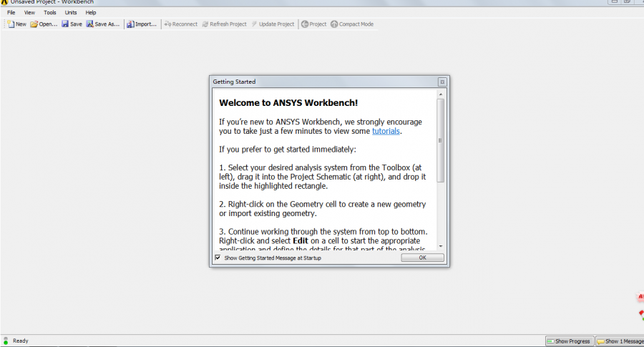The height and width of the screenshot is (347, 644).
Task: Click the Import toolbar icon
Action: [x=130, y=24]
